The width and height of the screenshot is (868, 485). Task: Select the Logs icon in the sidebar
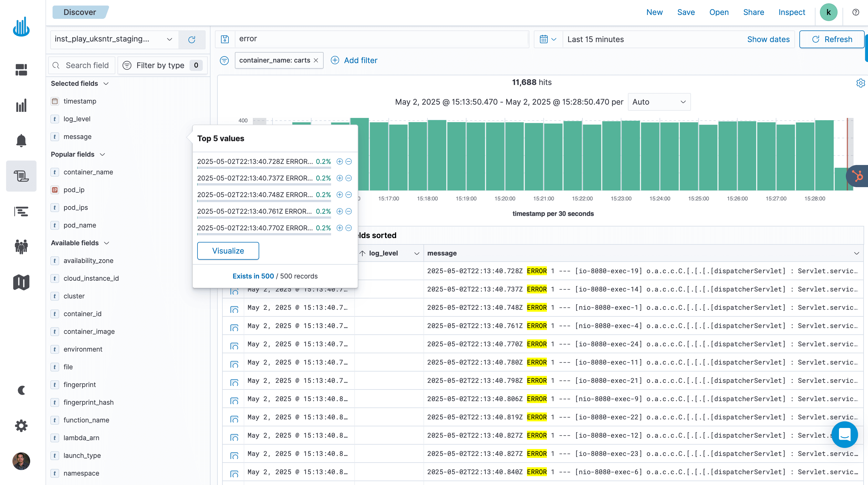pyautogui.click(x=21, y=176)
